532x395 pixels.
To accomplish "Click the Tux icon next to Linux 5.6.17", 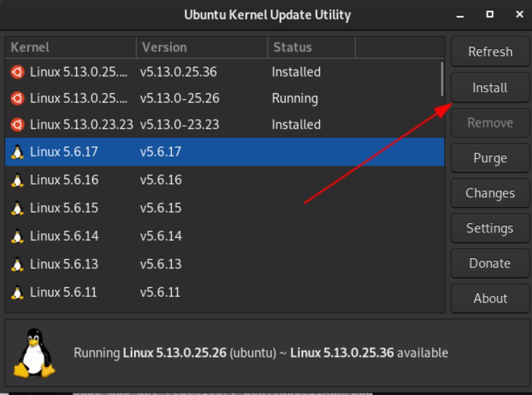I will click(x=18, y=151).
